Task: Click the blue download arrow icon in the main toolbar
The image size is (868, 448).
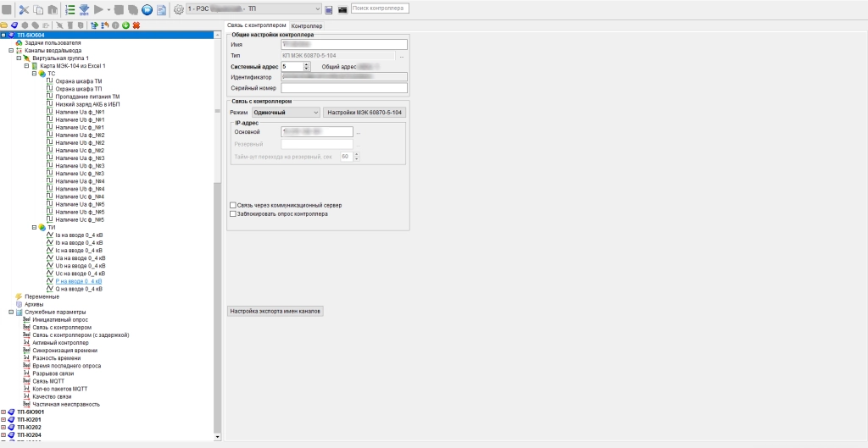Action: (84, 9)
